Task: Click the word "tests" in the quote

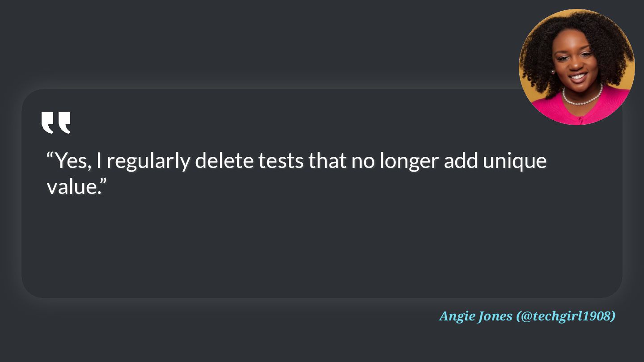Action: click(x=281, y=161)
